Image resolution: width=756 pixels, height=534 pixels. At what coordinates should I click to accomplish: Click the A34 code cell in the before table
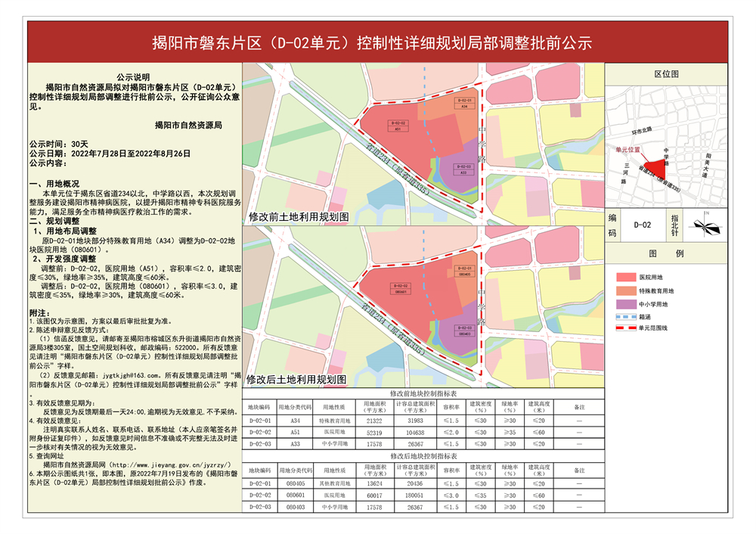click(x=295, y=421)
